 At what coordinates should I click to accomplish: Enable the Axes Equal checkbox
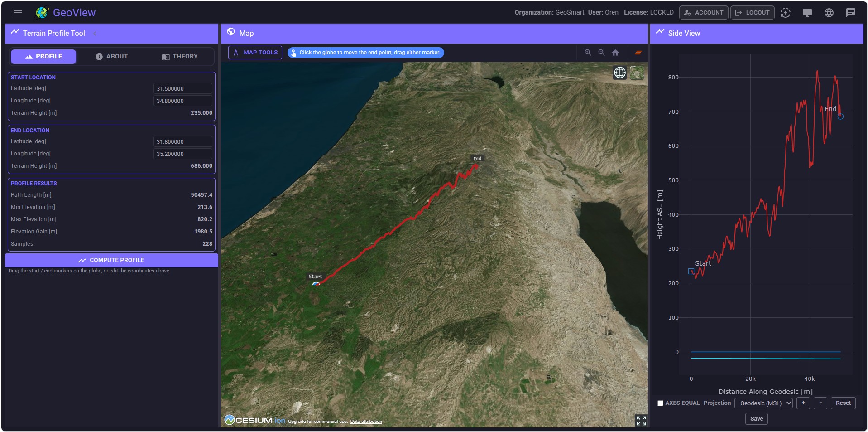pos(660,403)
